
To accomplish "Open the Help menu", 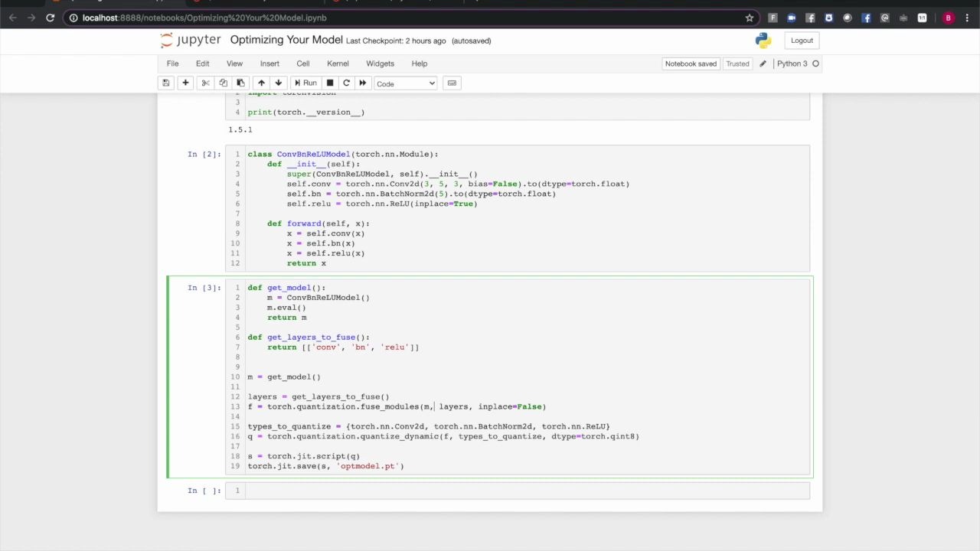I will [x=420, y=64].
